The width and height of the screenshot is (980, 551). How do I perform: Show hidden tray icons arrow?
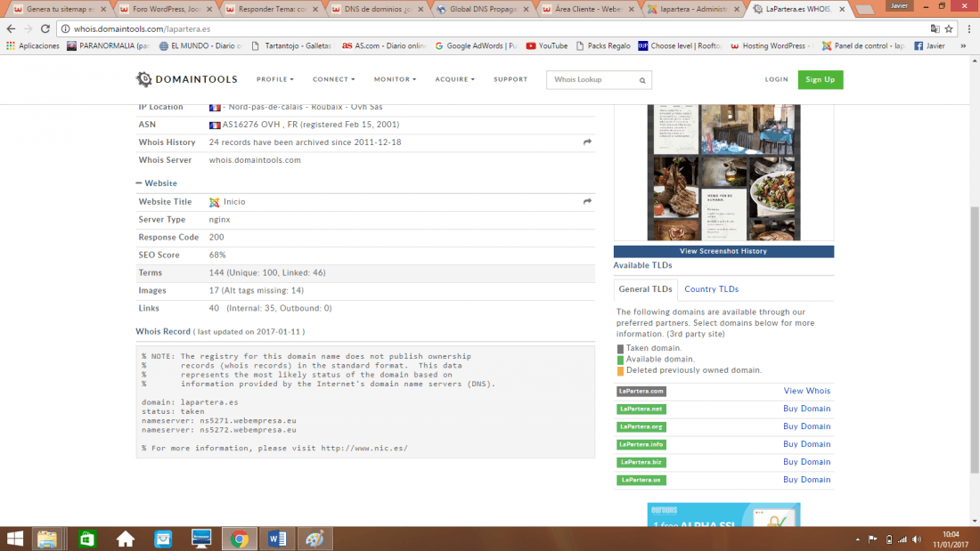(857, 539)
